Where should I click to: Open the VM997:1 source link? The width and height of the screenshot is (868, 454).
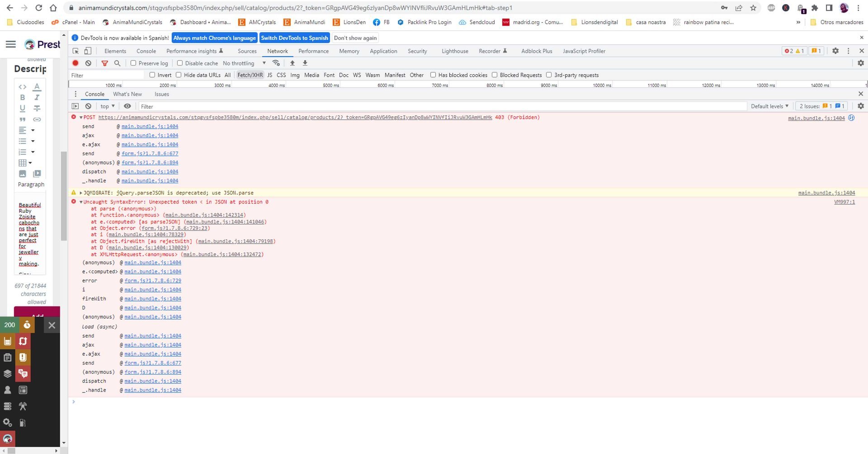tap(844, 202)
